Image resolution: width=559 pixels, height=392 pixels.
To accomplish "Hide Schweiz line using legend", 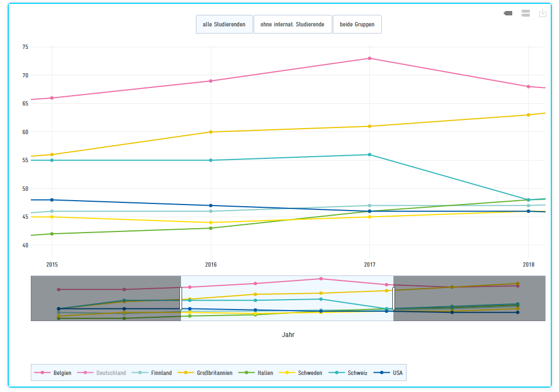I will coord(349,373).
